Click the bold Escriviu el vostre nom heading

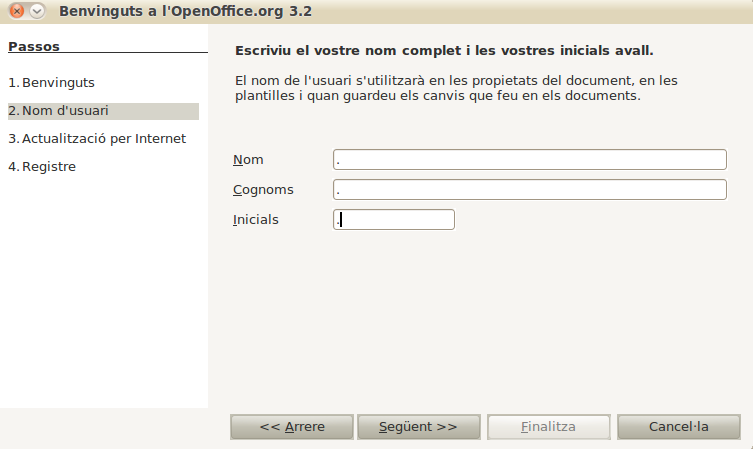444,50
